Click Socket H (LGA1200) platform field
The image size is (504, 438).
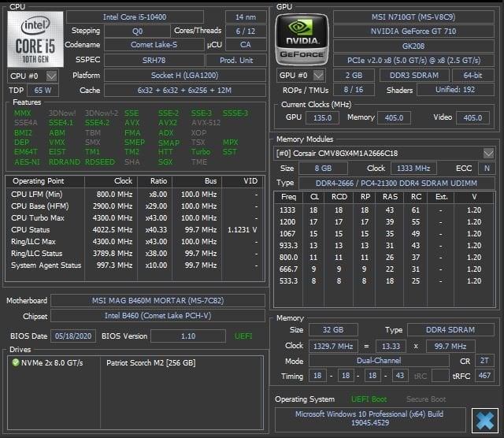pyautogui.click(x=185, y=76)
